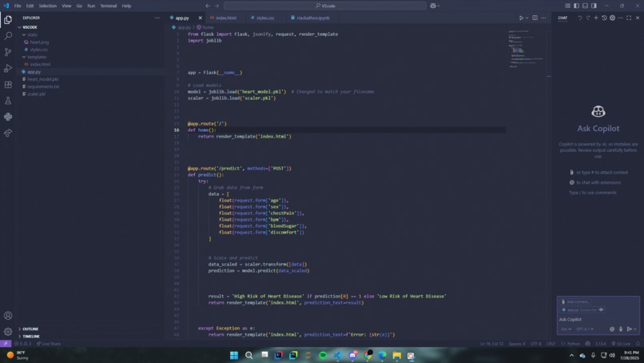Screen dimensions: 644x363
Task: Open run button dropdown arrow in editor
Action: 527,18
